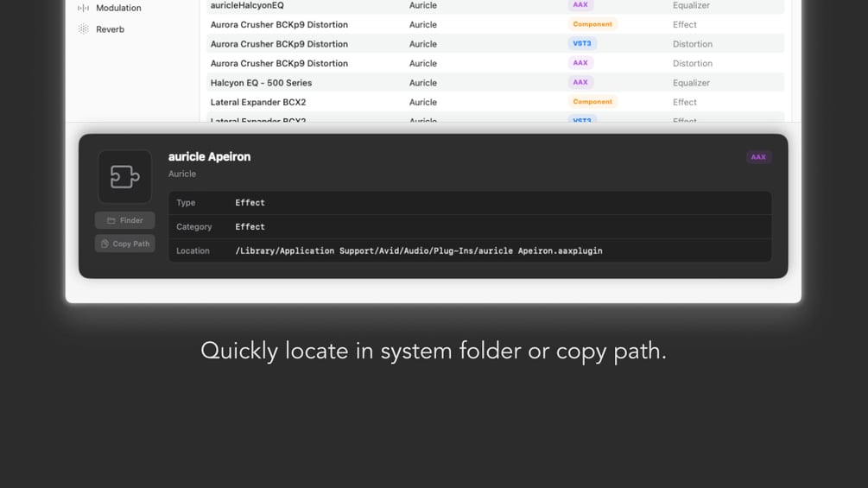Click the Reverb dotted icon
This screenshot has height=488, width=868.
(83, 29)
